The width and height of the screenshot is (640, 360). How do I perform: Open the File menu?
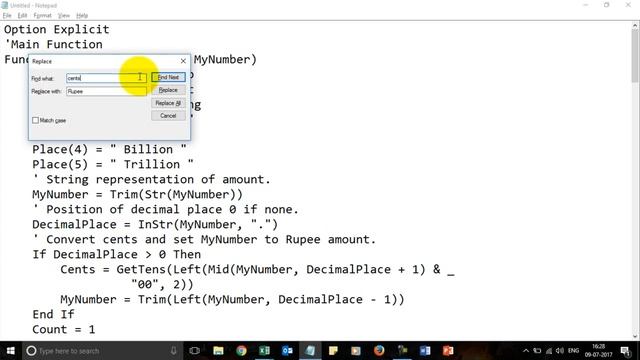pos(7,16)
